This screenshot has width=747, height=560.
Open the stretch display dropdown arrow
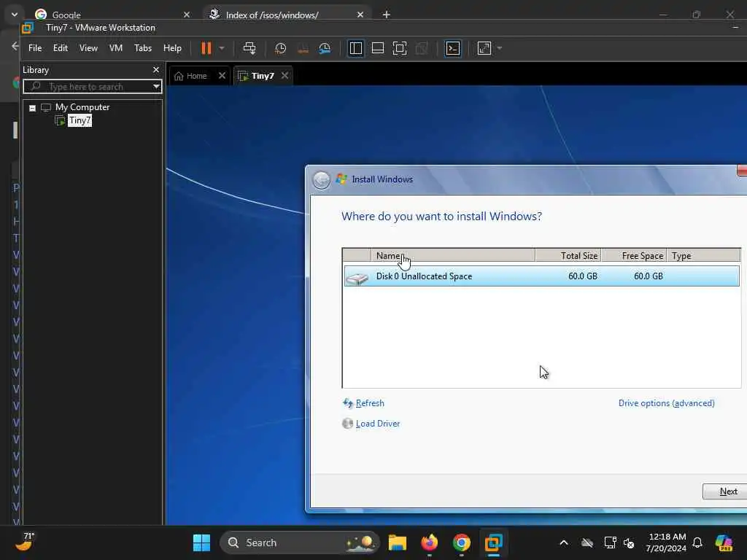499,48
